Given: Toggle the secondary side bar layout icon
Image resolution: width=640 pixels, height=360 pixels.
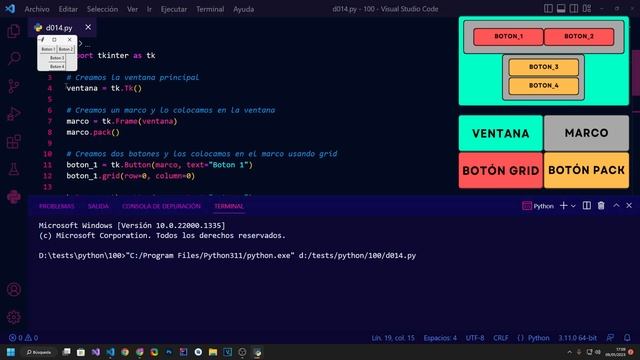Looking at the screenshot, I should click(574, 9).
